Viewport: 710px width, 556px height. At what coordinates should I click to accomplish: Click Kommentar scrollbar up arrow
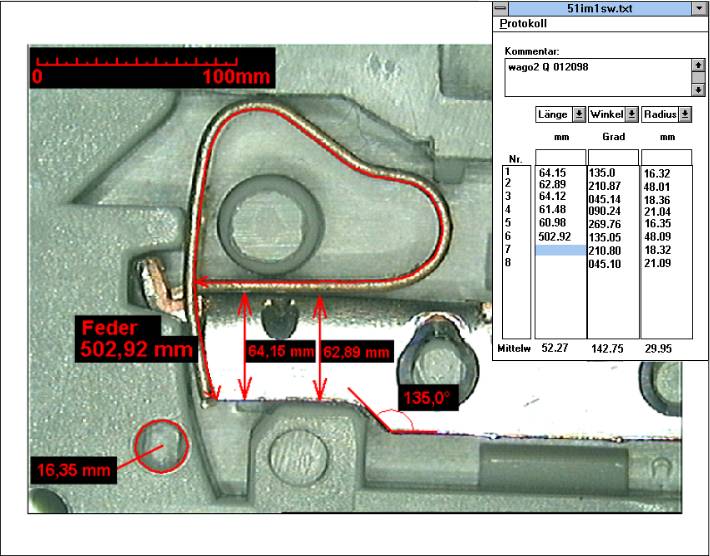pyautogui.click(x=698, y=65)
